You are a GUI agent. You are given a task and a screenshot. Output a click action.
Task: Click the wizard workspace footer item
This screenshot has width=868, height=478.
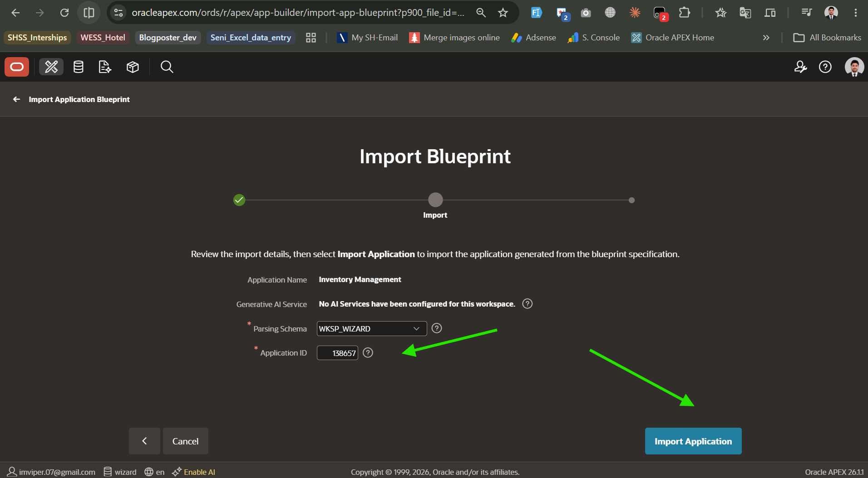tap(120, 472)
